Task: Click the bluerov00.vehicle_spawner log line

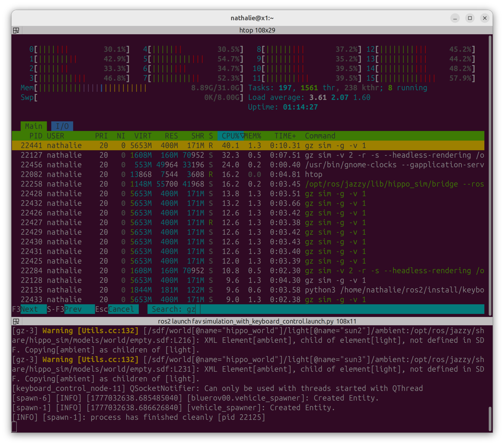Action: (196, 398)
